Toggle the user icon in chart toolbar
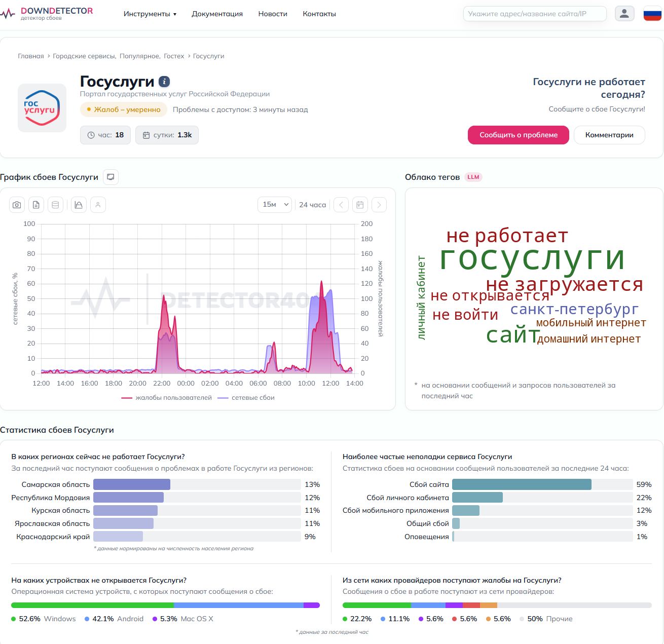 [x=98, y=205]
